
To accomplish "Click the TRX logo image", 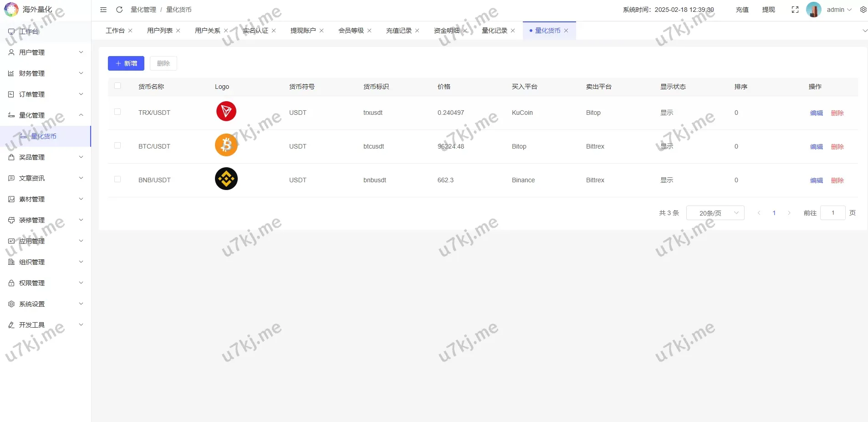I will coord(226,111).
